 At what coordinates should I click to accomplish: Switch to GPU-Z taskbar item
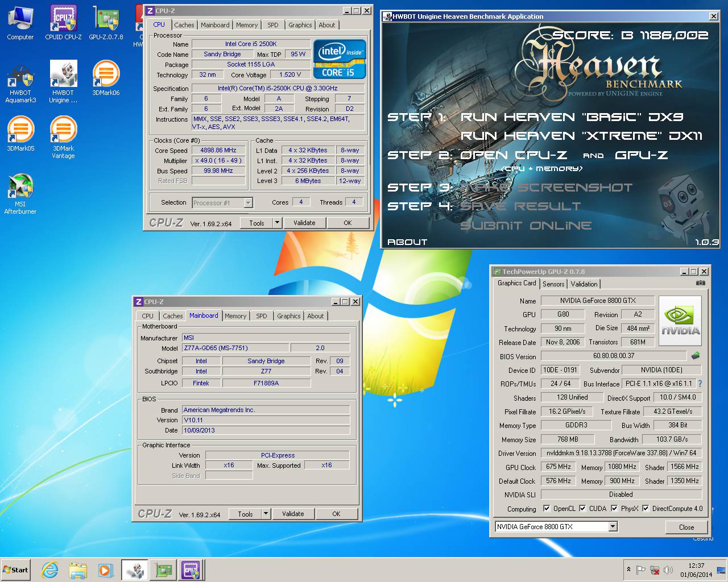pos(164,569)
